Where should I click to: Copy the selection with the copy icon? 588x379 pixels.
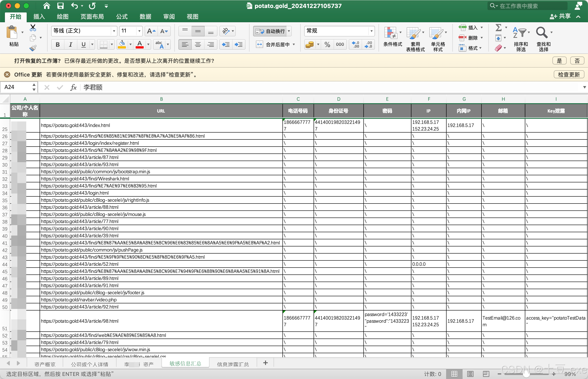point(33,38)
